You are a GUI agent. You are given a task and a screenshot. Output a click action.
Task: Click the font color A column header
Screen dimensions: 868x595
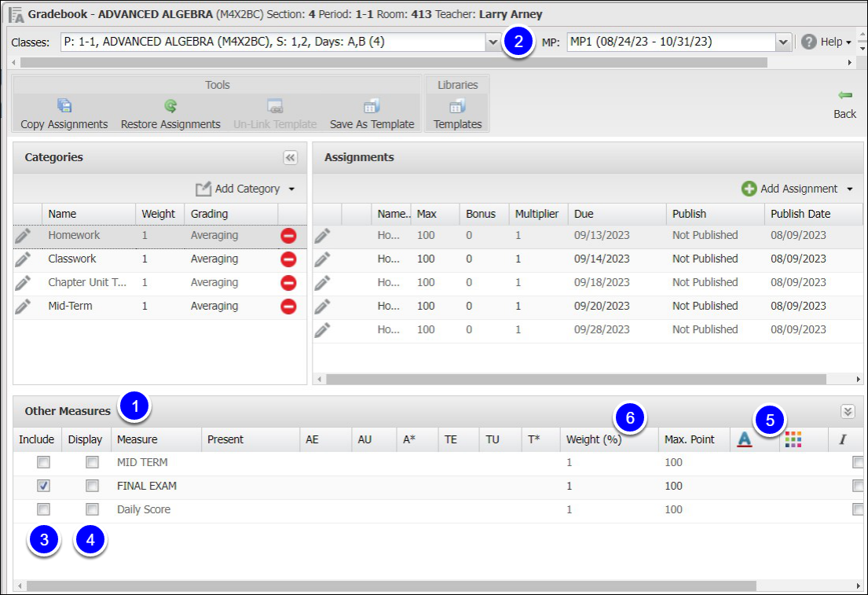745,439
